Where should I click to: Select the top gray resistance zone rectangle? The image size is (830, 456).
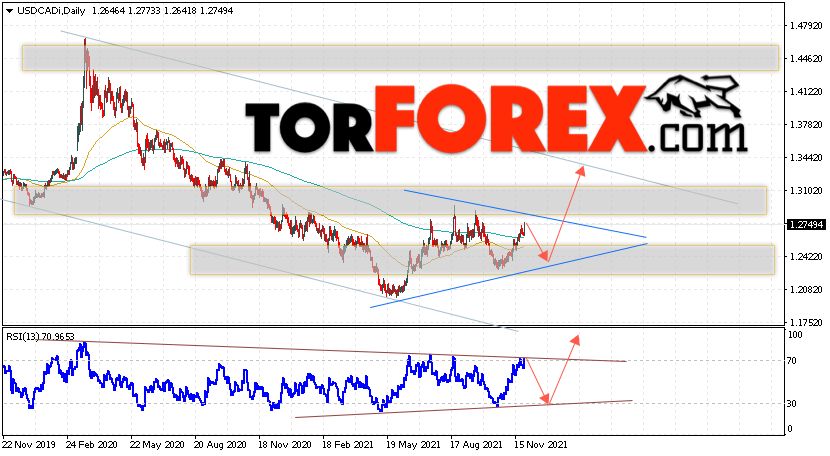click(400, 58)
